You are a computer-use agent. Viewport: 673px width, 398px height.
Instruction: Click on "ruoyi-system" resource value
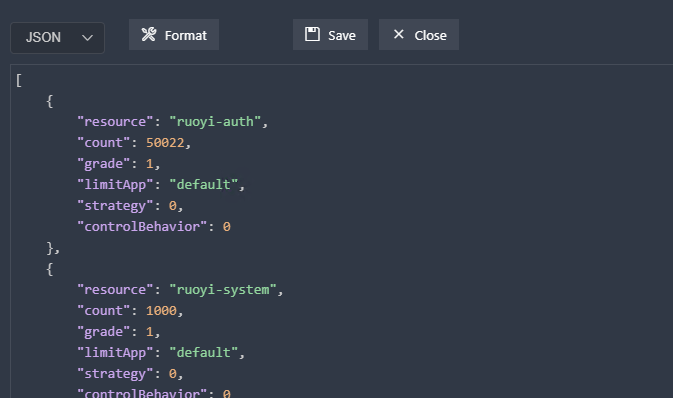tap(223, 290)
